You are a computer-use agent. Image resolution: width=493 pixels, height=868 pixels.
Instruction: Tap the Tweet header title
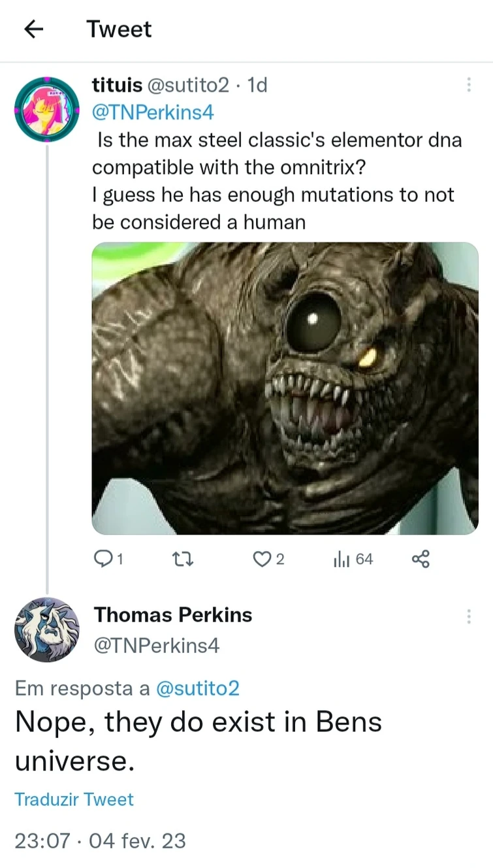[x=119, y=29]
